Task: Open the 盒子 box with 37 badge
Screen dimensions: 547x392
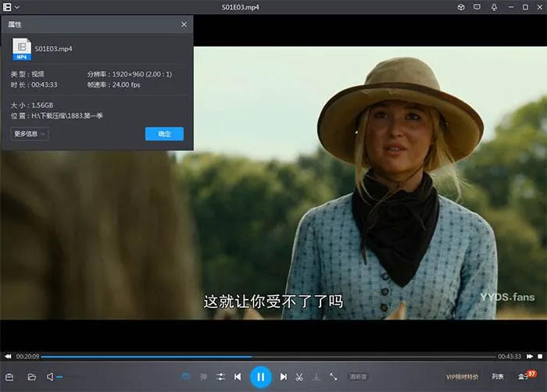Action: (x=526, y=376)
